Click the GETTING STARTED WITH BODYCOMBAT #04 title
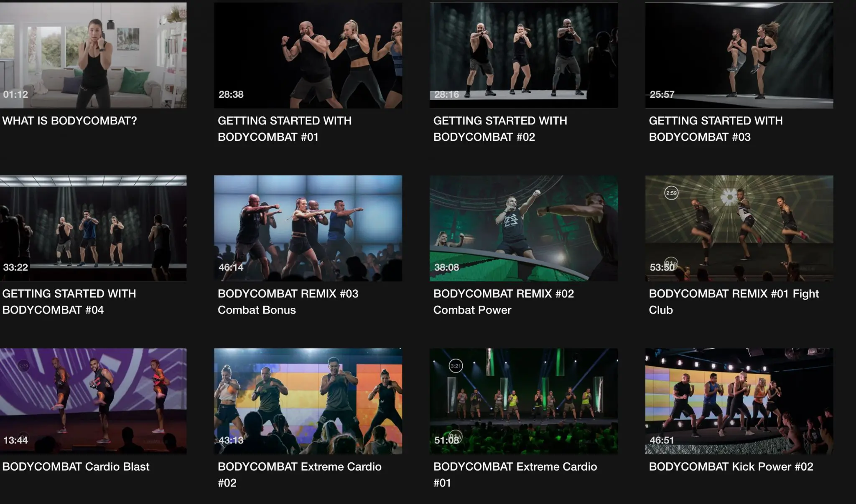Image resolution: width=856 pixels, height=504 pixels. click(69, 301)
